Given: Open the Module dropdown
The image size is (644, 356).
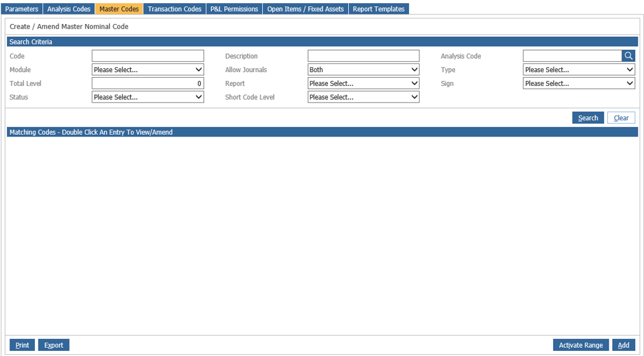Looking at the screenshot, I should coord(148,70).
